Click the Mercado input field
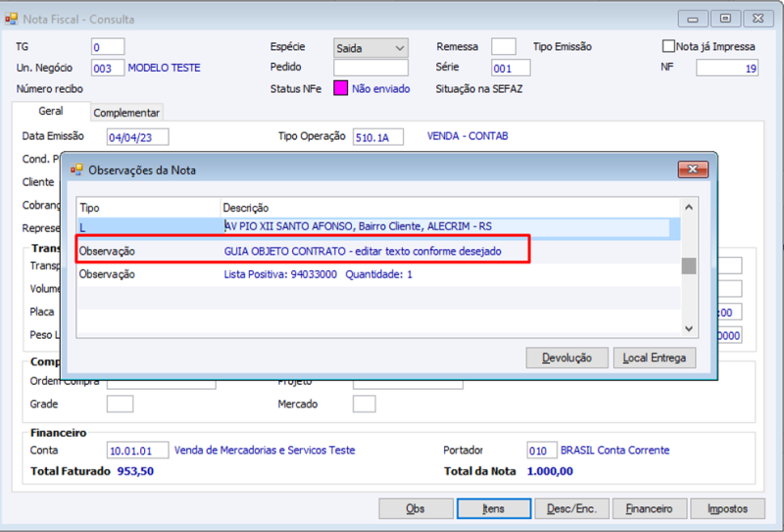The height and width of the screenshot is (532, 784). pyautogui.click(x=364, y=404)
